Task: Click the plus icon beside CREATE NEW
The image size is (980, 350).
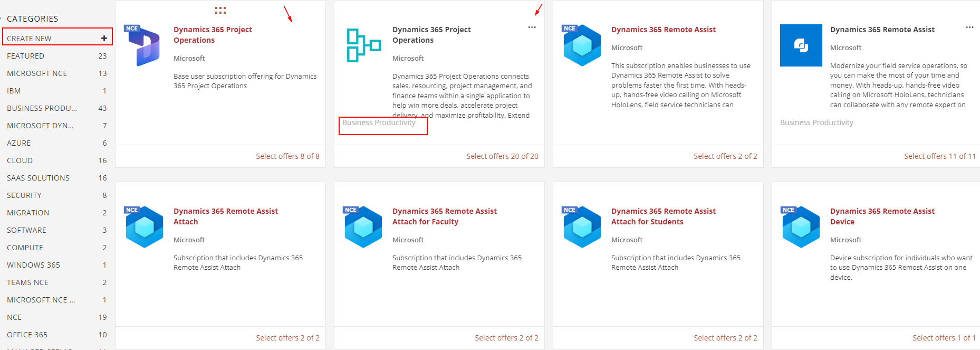Action: tap(104, 38)
